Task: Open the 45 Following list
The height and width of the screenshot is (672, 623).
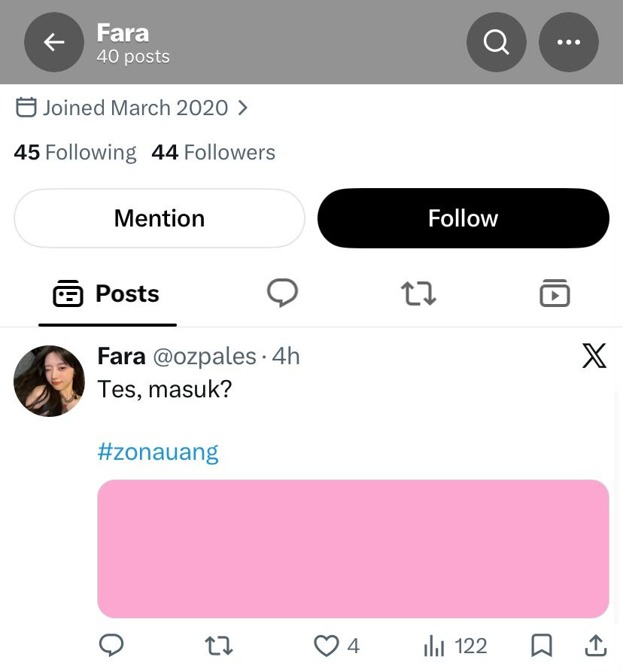Action: pyautogui.click(x=75, y=153)
